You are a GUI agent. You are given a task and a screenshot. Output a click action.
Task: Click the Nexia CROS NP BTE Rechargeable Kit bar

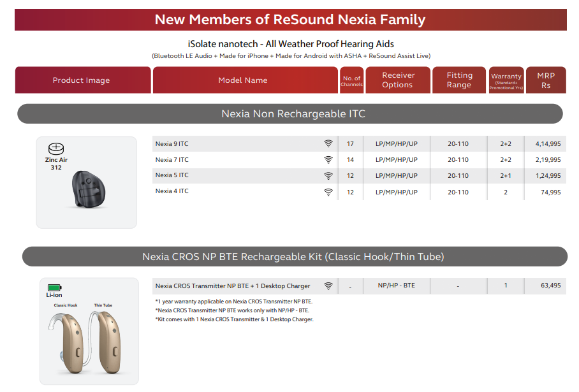[295, 256]
